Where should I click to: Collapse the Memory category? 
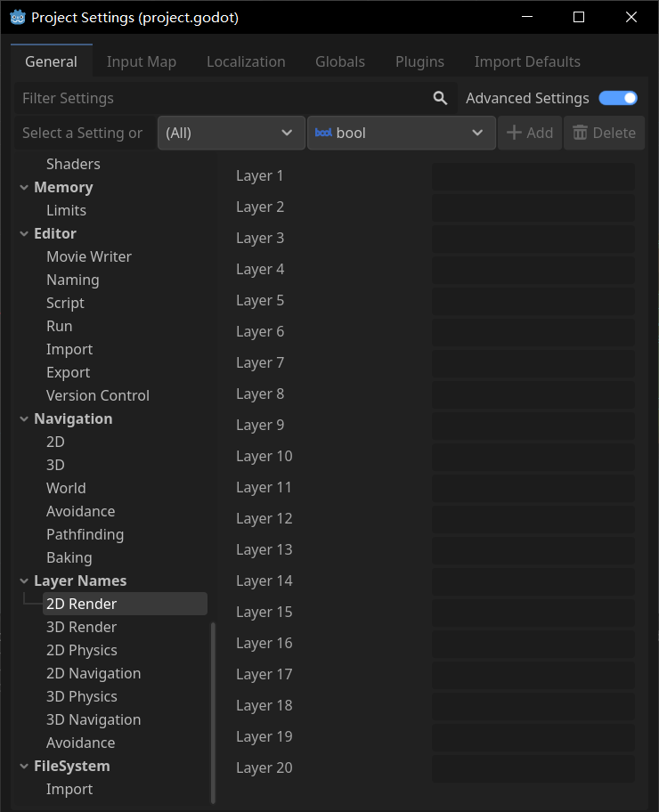(24, 188)
